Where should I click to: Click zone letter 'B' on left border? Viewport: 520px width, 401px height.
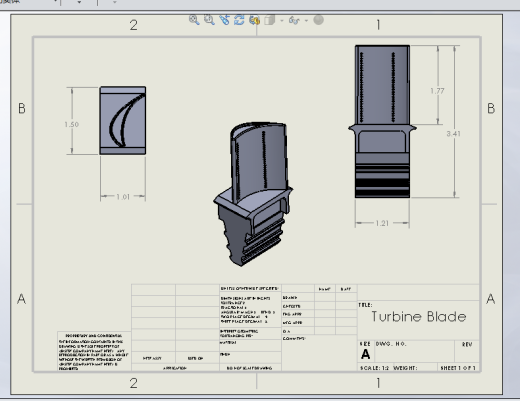[x=22, y=109]
